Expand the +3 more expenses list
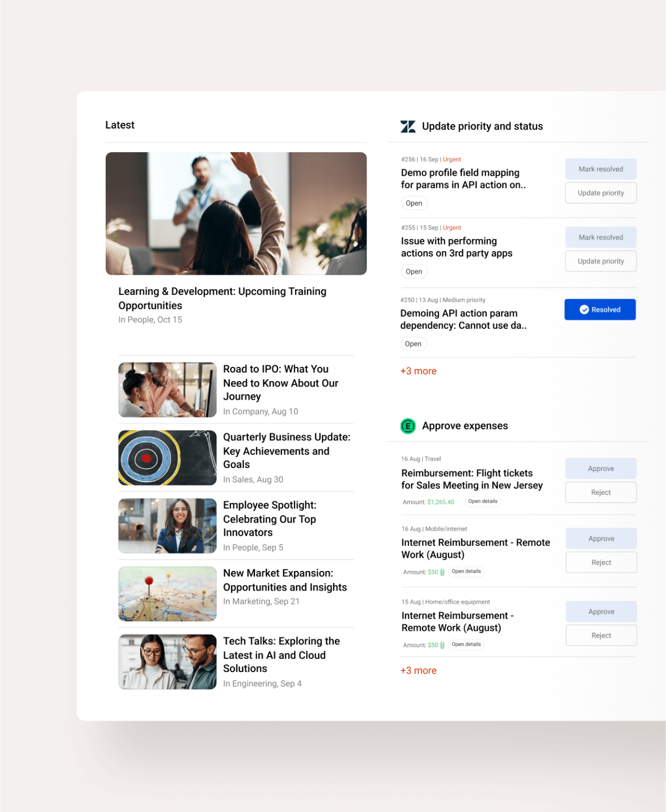 (x=418, y=670)
